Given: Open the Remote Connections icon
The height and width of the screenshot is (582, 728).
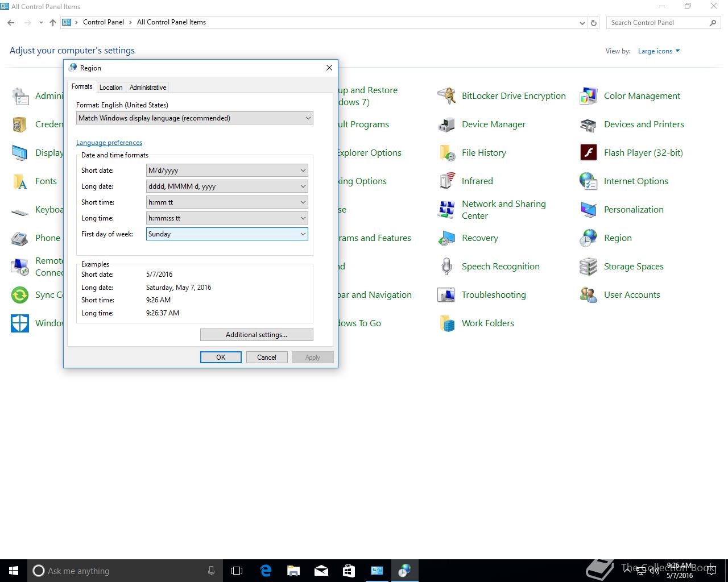Looking at the screenshot, I should 20,267.
